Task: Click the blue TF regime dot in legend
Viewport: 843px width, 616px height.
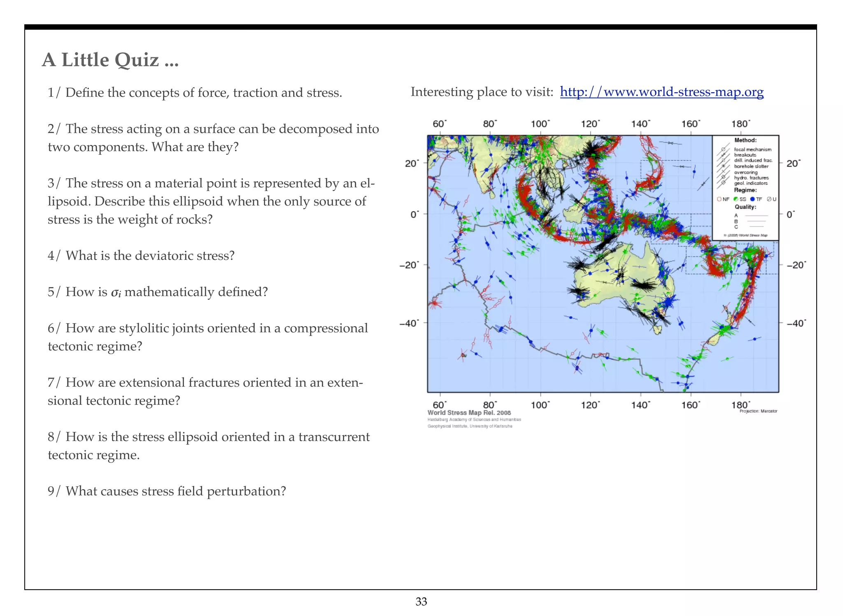Action: pos(752,199)
